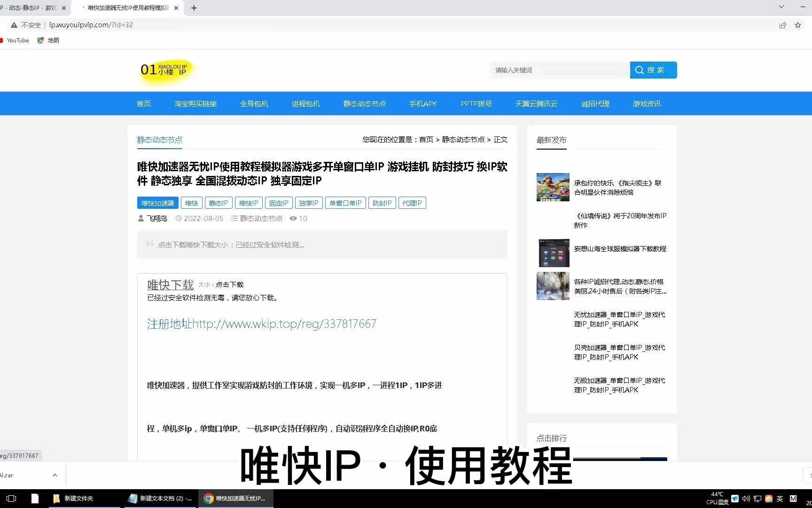
Task: Open the 进程包机 nav item
Action: 305,103
